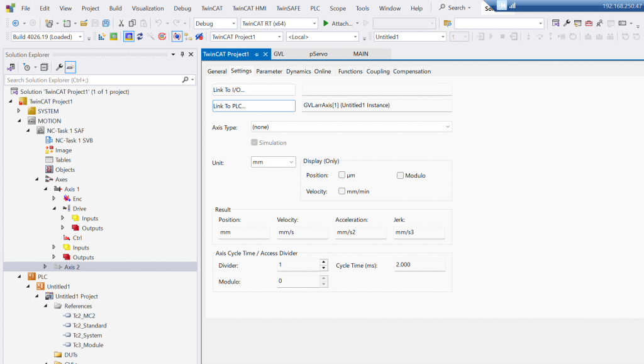Click the red Toolbox icon in top toolbar
644x364 pixels.
pyautogui.click(x=589, y=23)
